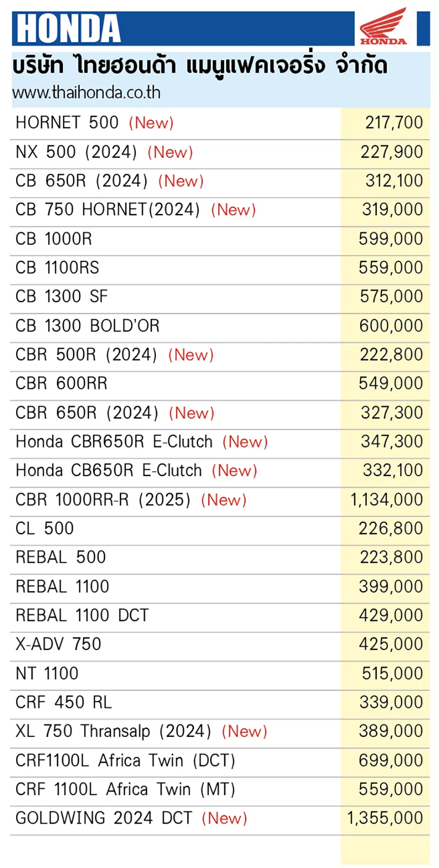Click the price 319,000 for CB 750 Hornet
Image resolution: width=439 pixels, height=868 pixels.
tap(392, 210)
